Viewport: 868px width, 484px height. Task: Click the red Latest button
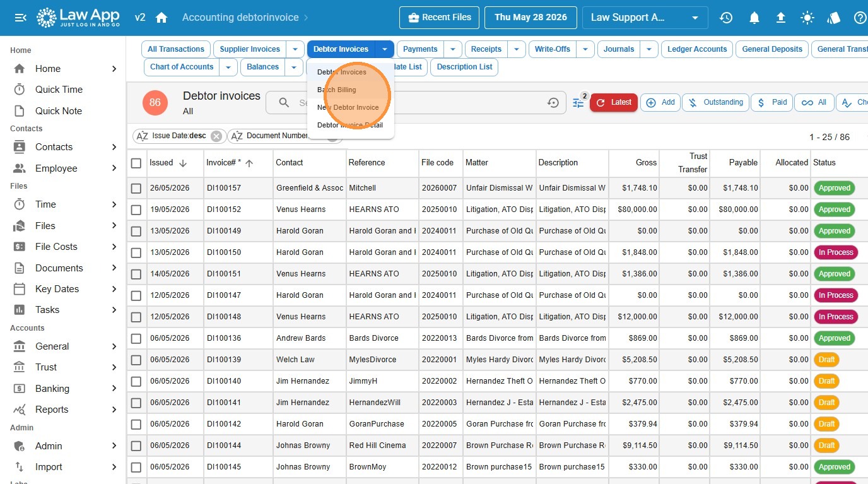click(x=614, y=102)
